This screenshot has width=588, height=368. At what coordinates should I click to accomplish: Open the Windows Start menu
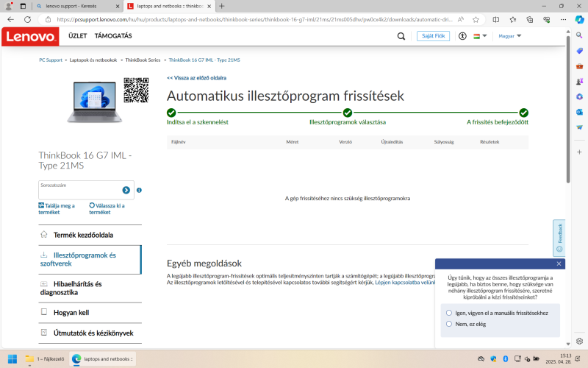click(12, 359)
